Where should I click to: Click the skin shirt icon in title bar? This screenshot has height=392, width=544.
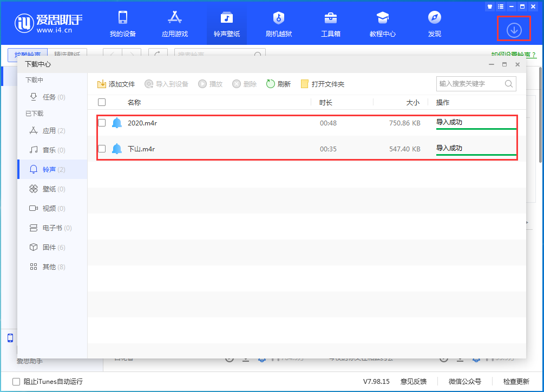(490, 6)
